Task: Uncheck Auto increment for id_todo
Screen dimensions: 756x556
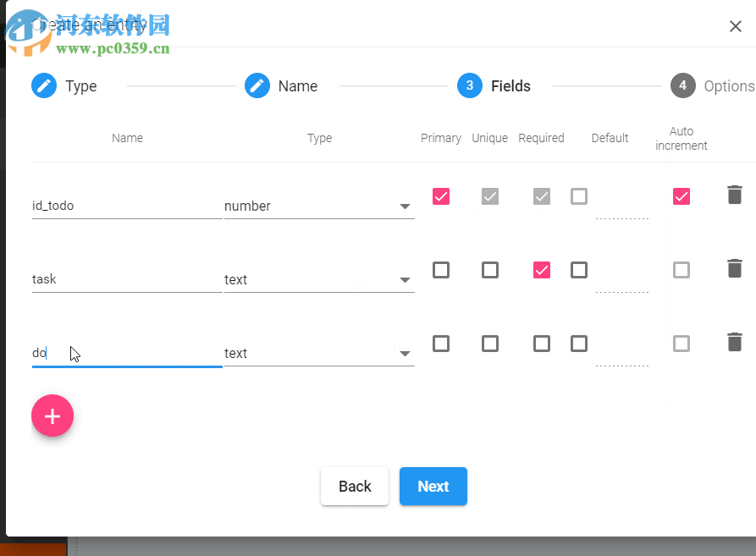Action: coord(682,196)
